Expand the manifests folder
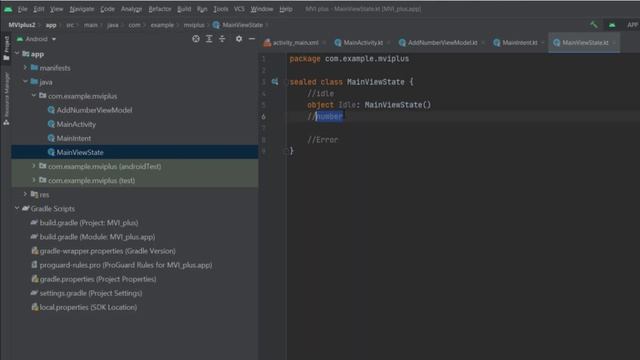Viewport: 640px width, 360px height. [25, 67]
